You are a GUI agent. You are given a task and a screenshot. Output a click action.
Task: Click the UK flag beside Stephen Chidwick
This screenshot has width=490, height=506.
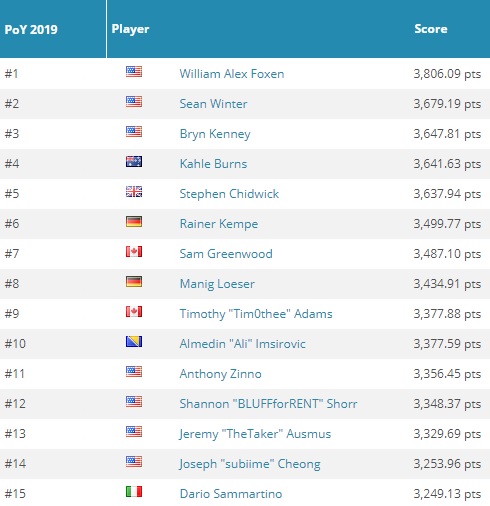pyautogui.click(x=134, y=191)
